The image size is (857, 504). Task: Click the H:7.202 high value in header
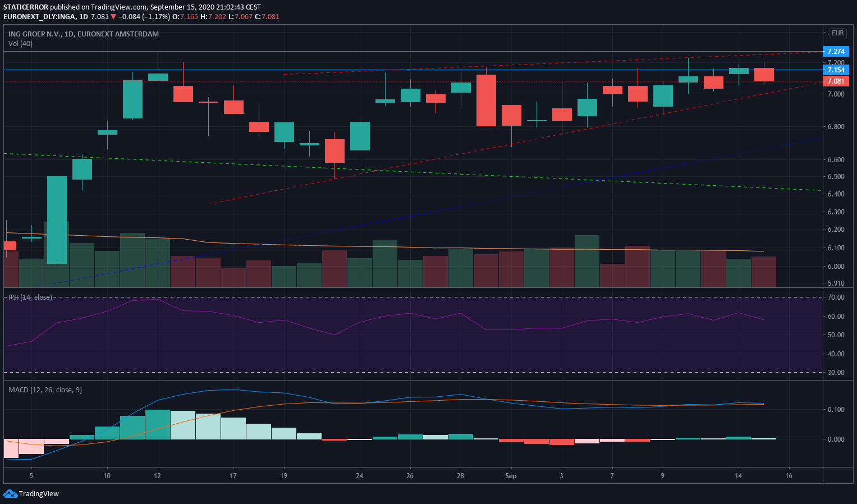click(x=213, y=17)
